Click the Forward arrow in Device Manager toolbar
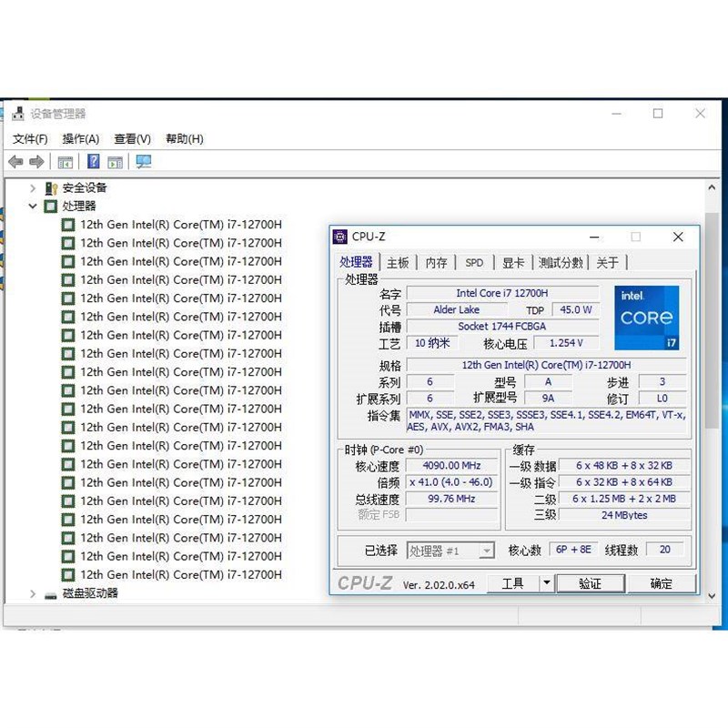Screen dimensions: 728x728 pos(36,162)
